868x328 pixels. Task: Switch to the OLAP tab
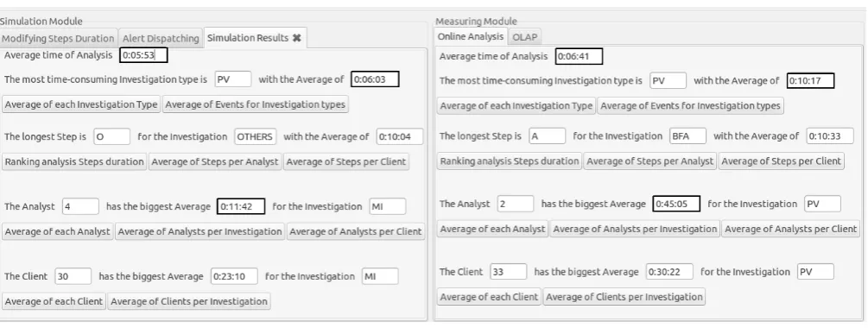[524, 37]
